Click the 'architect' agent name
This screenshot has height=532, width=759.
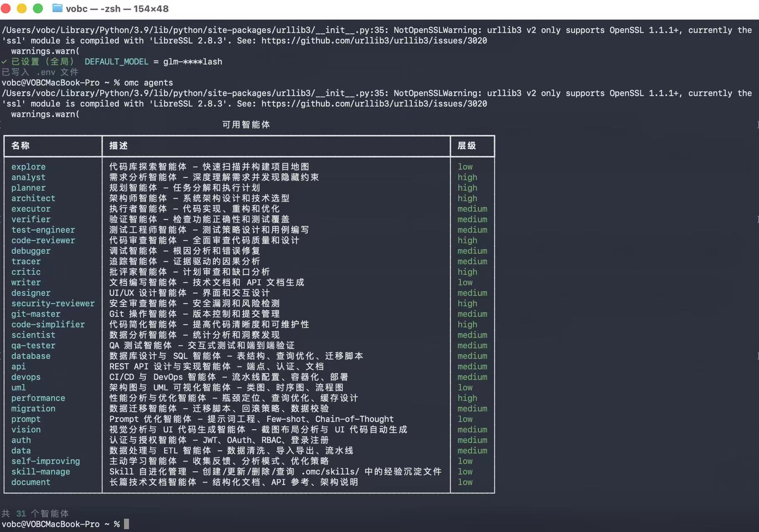[x=33, y=198]
